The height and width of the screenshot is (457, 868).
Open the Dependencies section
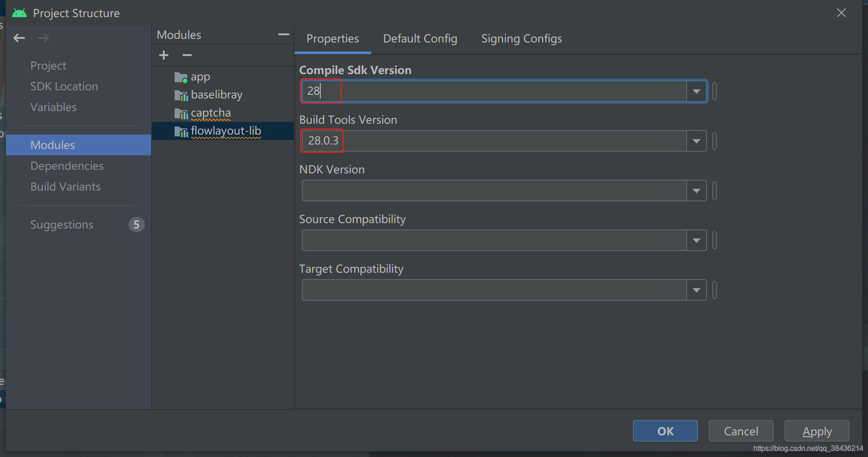(x=67, y=166)
